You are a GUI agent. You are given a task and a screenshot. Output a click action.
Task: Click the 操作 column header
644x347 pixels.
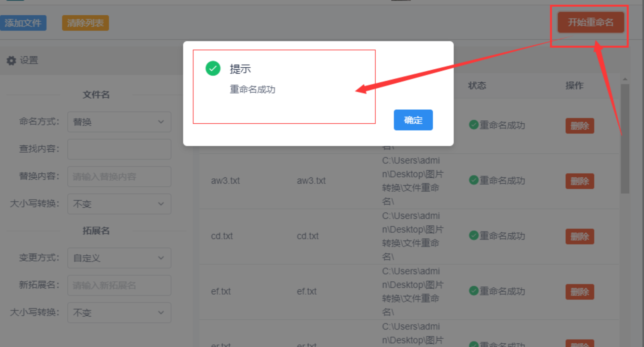pos(574,86)
